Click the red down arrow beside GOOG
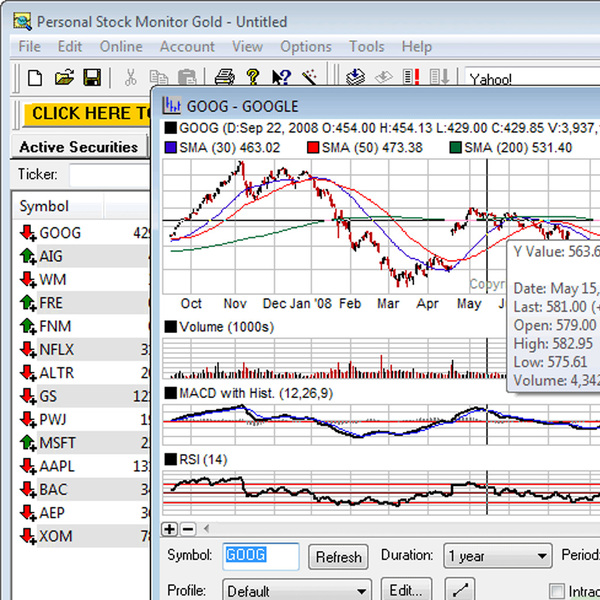The width and height of the screenshot is (600, 600). [x=28, y=233]
